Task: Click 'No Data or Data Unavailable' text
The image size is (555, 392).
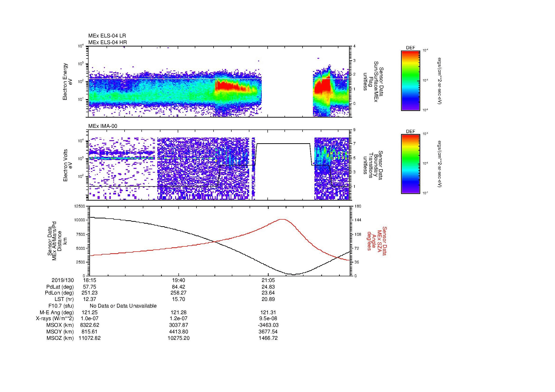Action: (123, 306)
